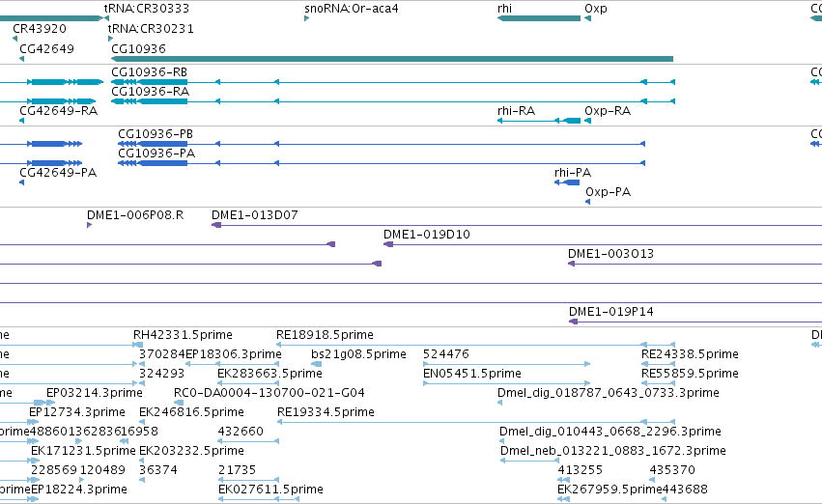Click the EP18306.3prime EST label
822x504 pixels.
(x=234, y=354)
